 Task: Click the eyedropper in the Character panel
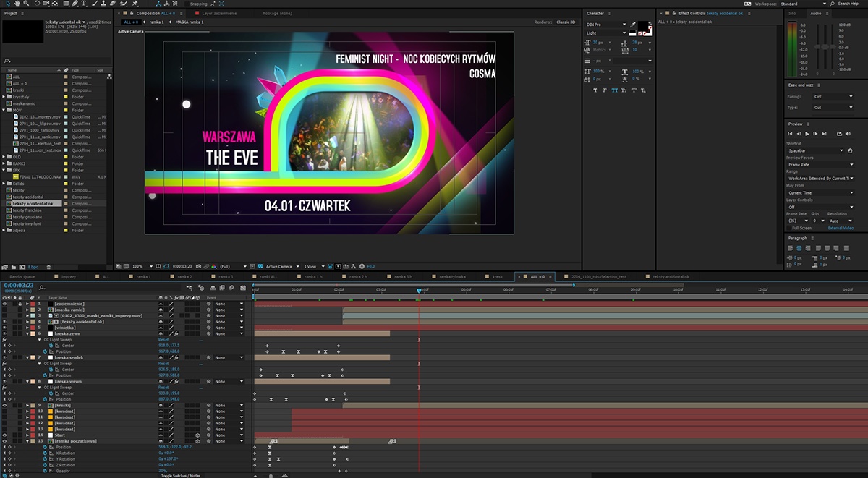[633, 24]
